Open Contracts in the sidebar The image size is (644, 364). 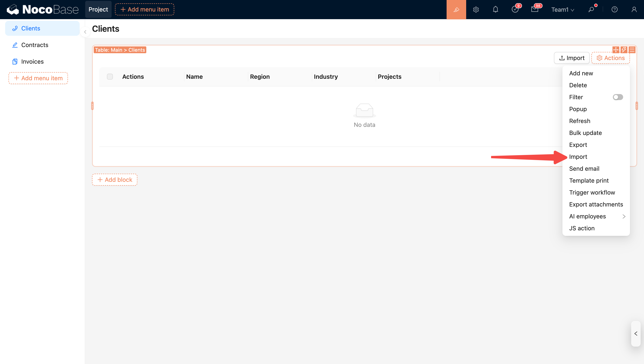click(35, 45)
